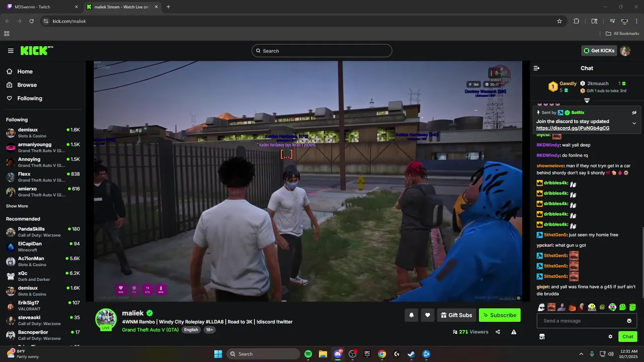The image size is (644, 362).
Task: Click the stream video player
Action: 308,181
